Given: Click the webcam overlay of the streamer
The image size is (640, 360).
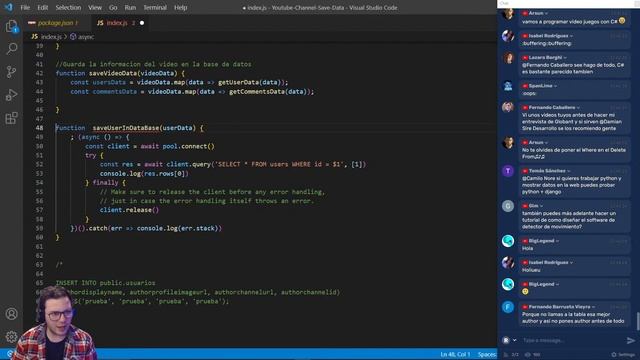Looking at the screenshot, I should (55, 323).
